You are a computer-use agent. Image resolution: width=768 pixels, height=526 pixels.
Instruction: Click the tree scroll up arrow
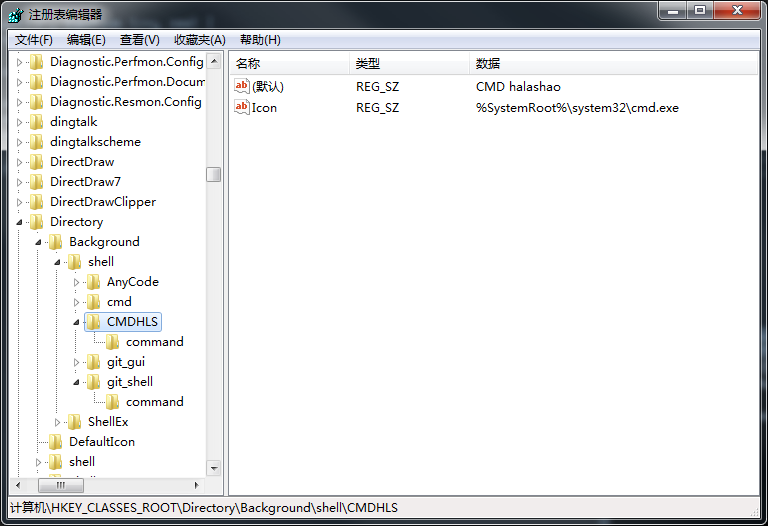coord(214,61)
